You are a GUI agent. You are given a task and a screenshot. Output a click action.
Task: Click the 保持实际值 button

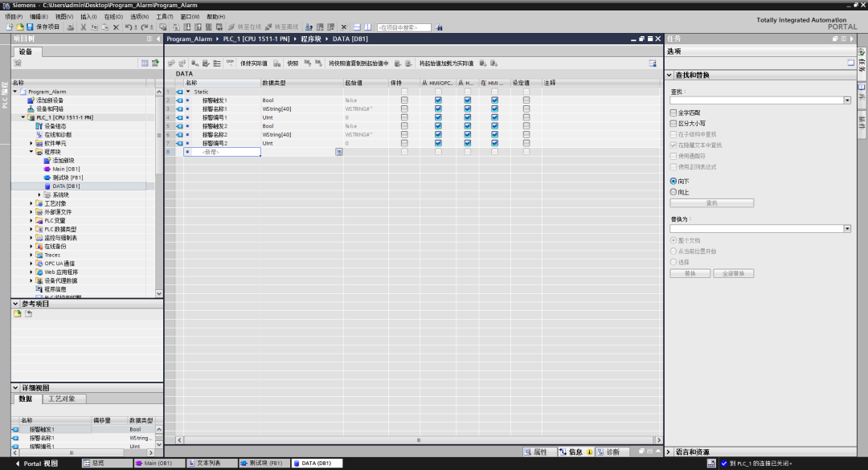253,63
